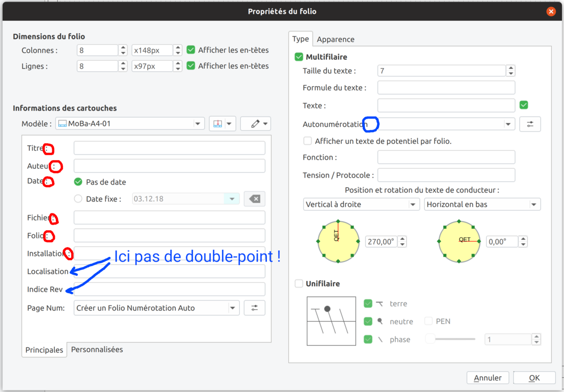Click the pencil edit template button
This screenshot has height=392, width=564.
(x=255, y=124)
